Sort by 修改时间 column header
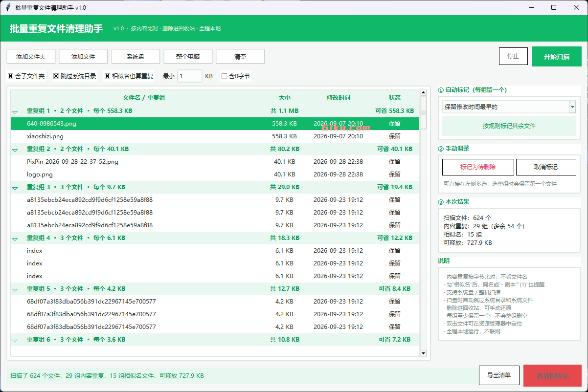The height and width of the screenshot is (392, 588). click(339, 98)
